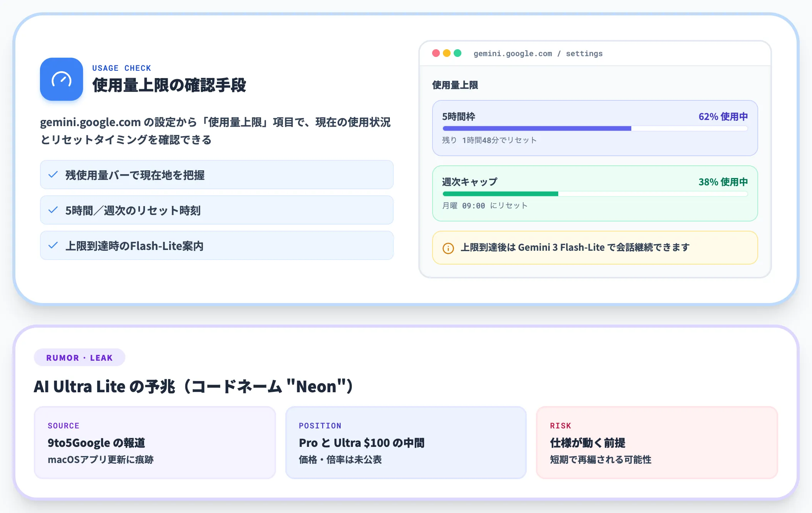Click the checkmark beside 残使用量バーで現在地を把握
The width and height of the screenshot is (812, 513).
(53, 175)
